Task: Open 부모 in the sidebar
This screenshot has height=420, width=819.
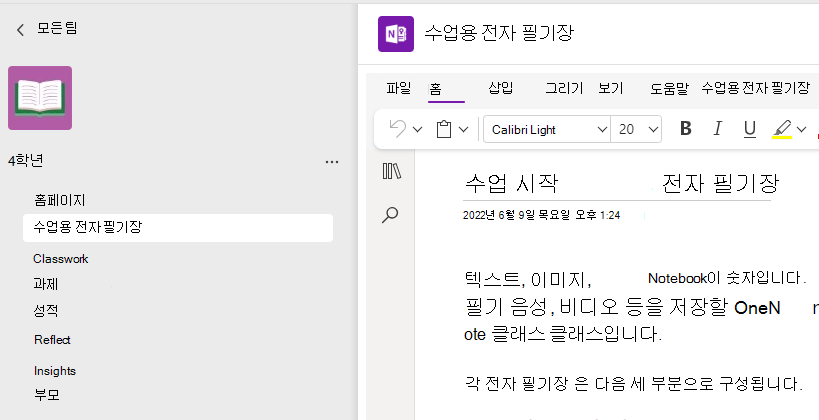Action: tap(46, 395)
